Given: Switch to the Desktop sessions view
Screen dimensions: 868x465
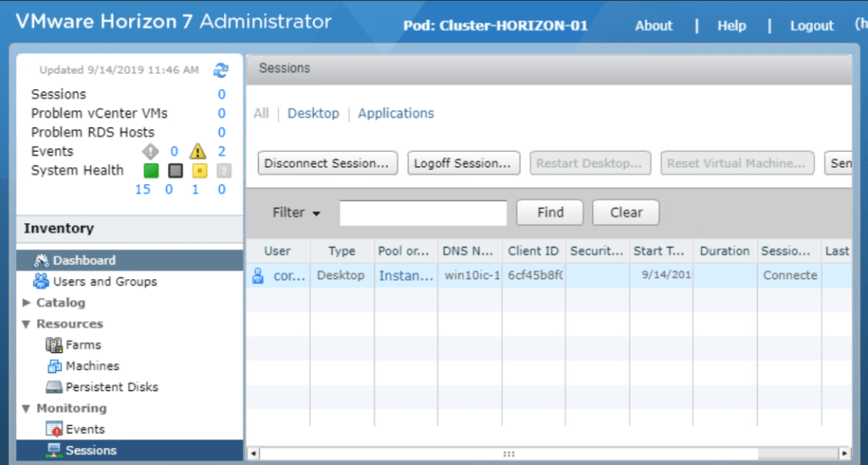Looking at the screenshot, I should coord(313,114).
